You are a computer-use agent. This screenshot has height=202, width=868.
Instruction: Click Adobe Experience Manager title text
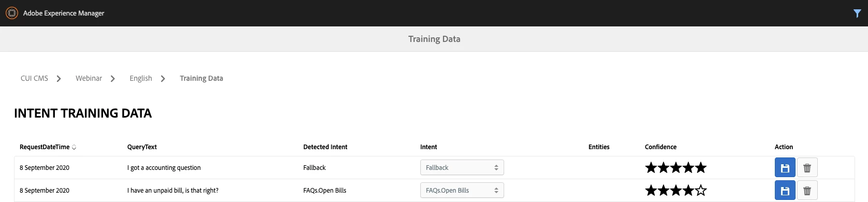coord(64,13)
